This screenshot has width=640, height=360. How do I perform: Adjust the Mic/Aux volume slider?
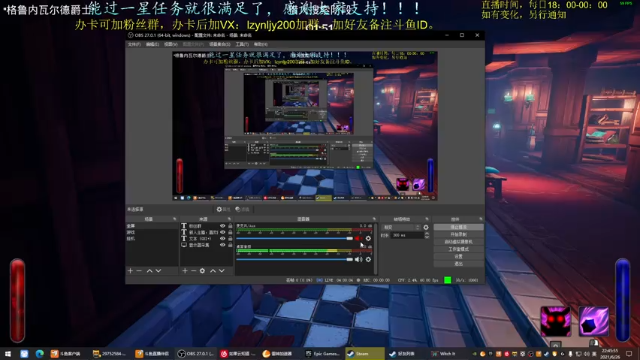[294, 238]
